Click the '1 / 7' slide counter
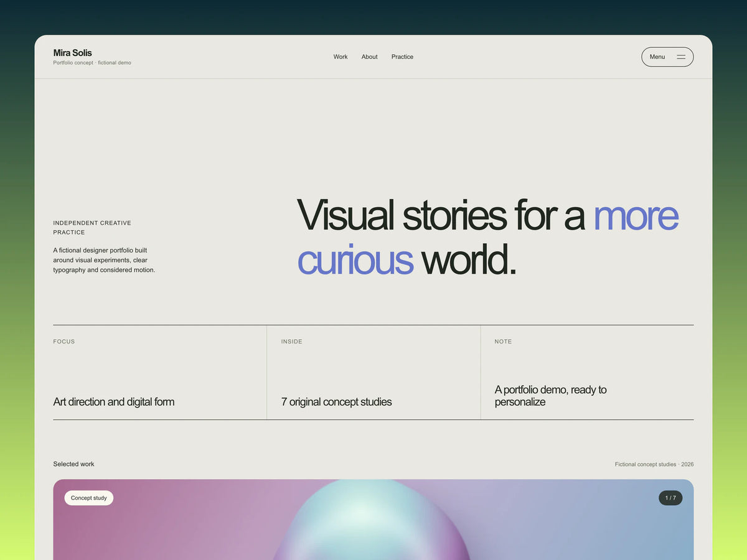 point(670,498)
